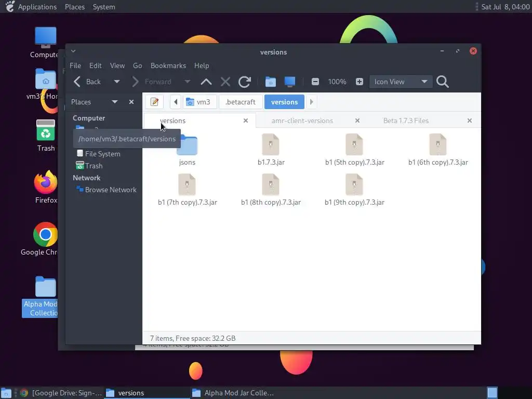Switch to Alpha Mod Jar Collection taskbar window
This screenshot has height=399, width=532.
pos(233,393)
